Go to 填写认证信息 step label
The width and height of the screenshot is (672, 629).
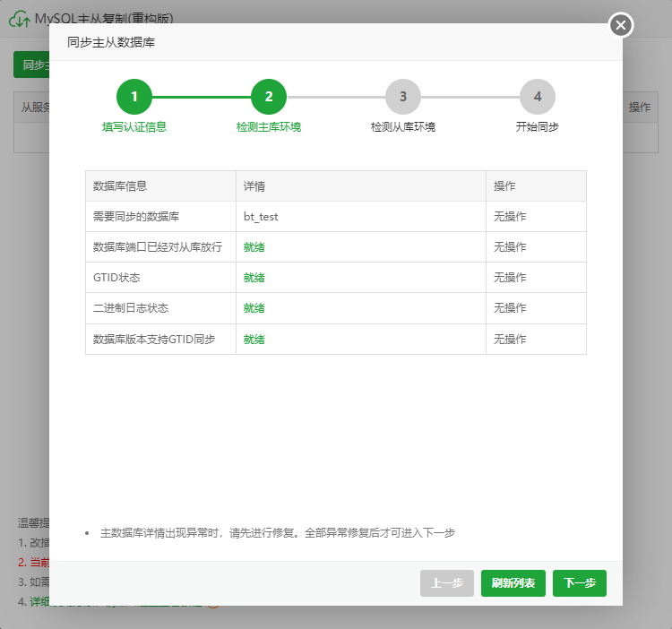coord(134,127)
